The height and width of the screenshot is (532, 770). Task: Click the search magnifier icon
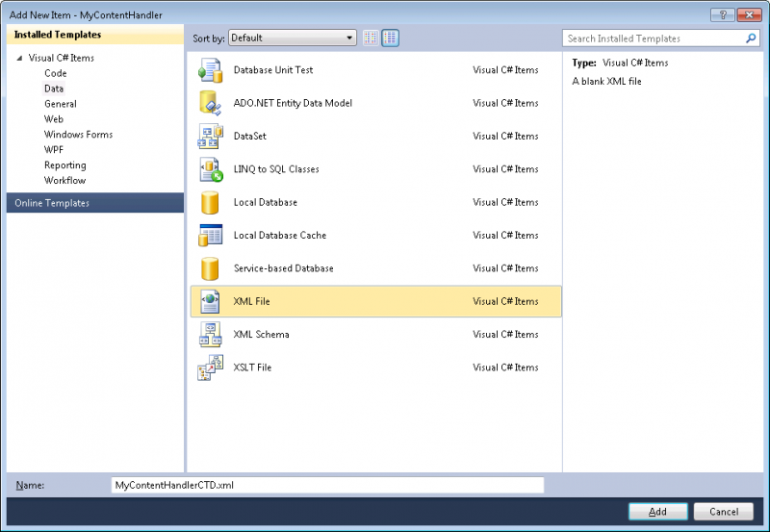click(x=751, y=38)
